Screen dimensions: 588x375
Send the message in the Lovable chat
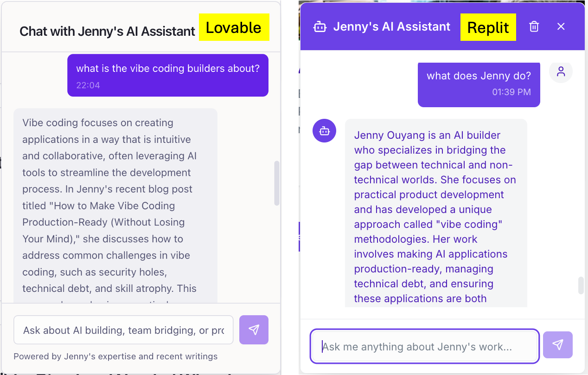254,330
